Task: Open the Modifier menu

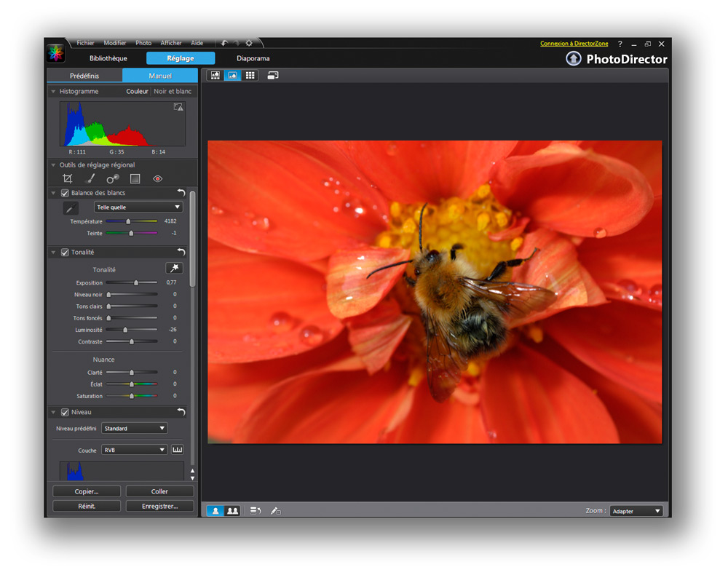Action: point(115,43)
